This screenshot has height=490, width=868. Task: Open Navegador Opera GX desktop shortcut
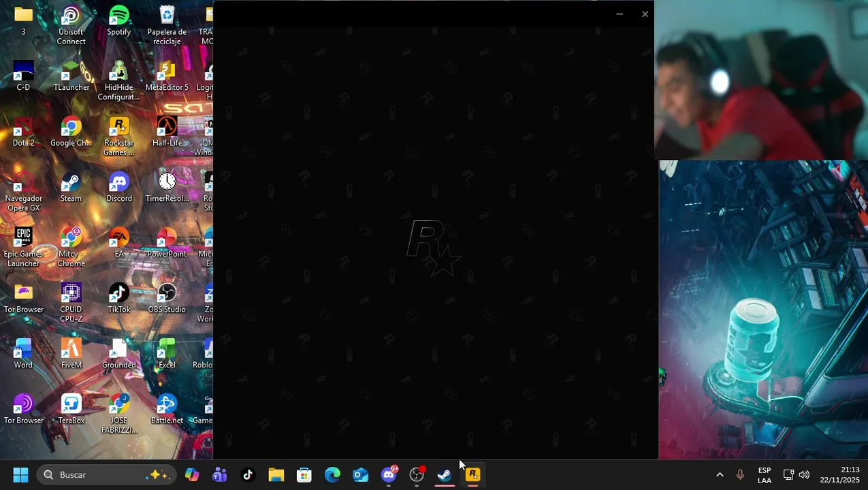click(23, 192)
